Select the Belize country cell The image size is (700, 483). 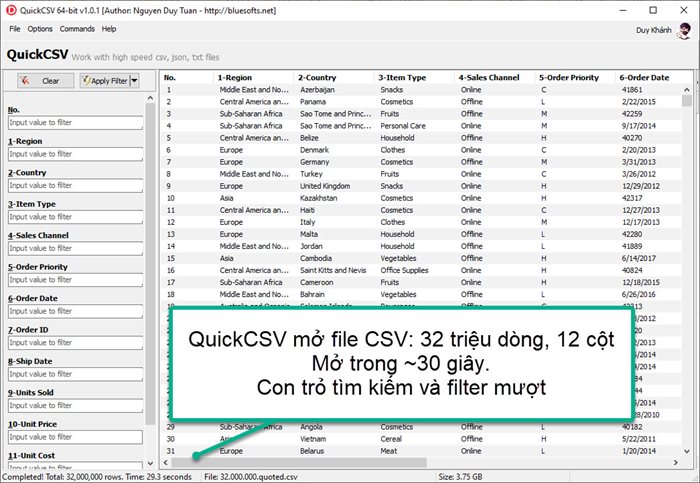(309, 138)
